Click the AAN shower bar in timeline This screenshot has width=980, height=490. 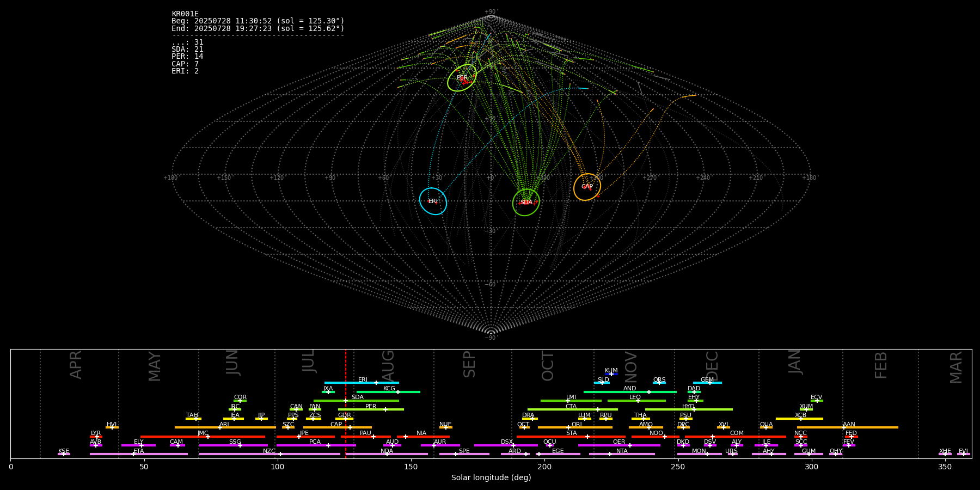pyautogui.click(x=848, y=427)
